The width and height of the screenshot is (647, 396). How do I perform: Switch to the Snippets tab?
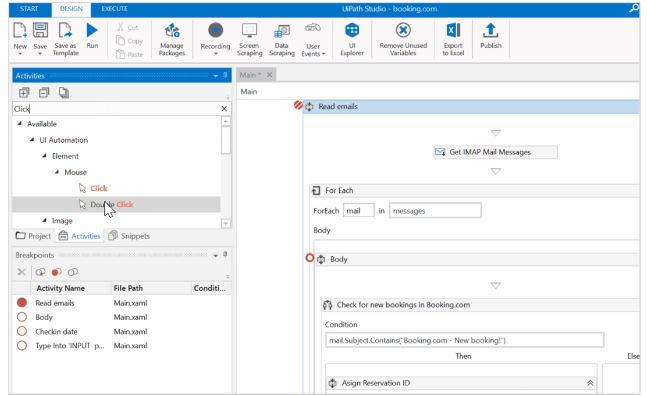(129, 236)
